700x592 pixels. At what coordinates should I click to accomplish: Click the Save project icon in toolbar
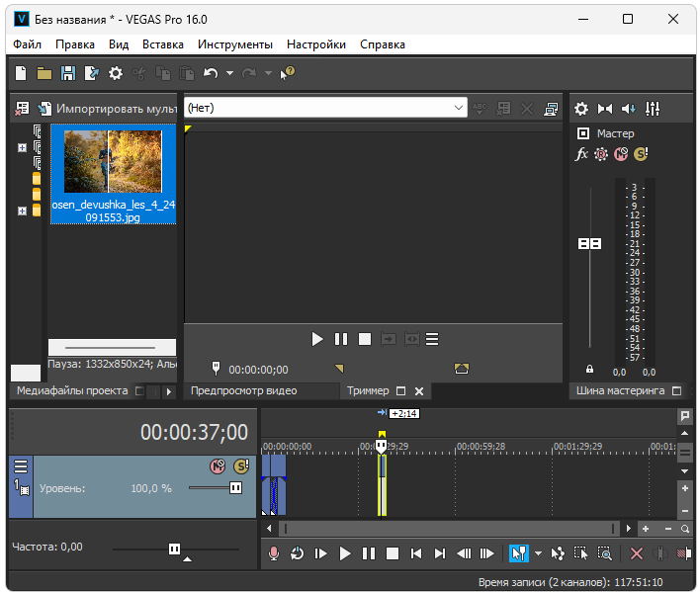[68, 73]
